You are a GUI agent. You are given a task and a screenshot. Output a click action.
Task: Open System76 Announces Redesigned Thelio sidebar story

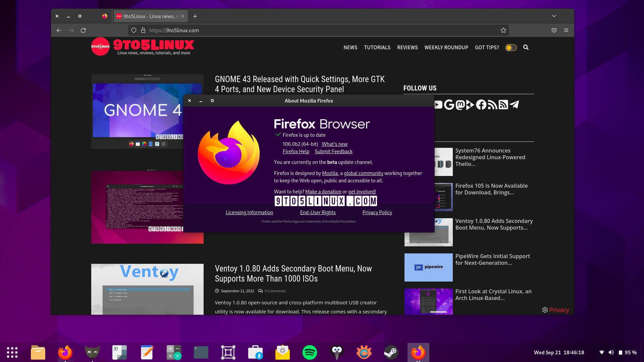tap(490, 157)
